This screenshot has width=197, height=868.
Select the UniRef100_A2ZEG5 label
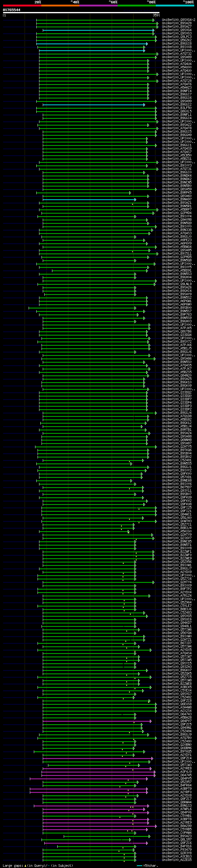[x=177, y=860]
